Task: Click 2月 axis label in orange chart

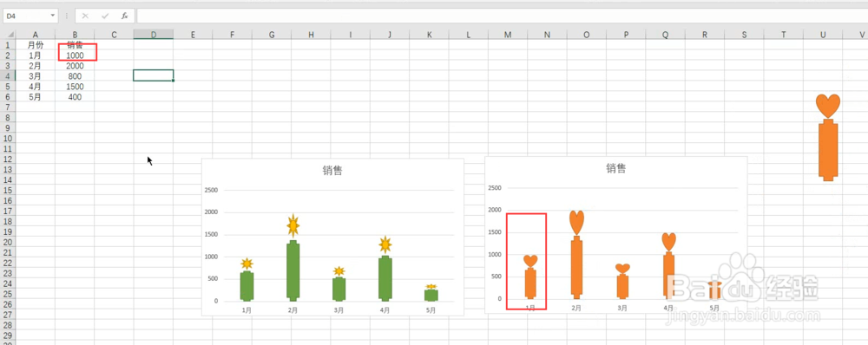Action: point(576,308)
